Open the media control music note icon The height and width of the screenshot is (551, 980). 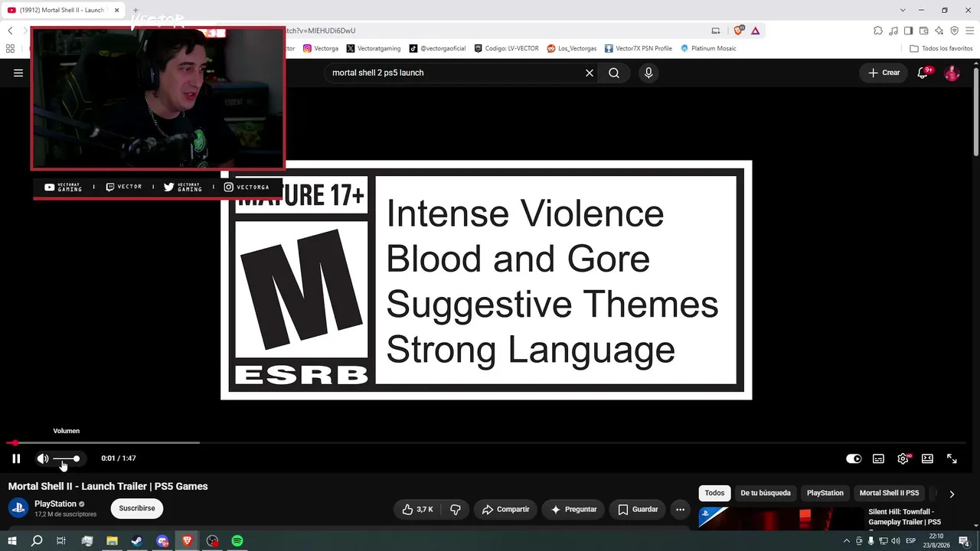coord(893,31)
